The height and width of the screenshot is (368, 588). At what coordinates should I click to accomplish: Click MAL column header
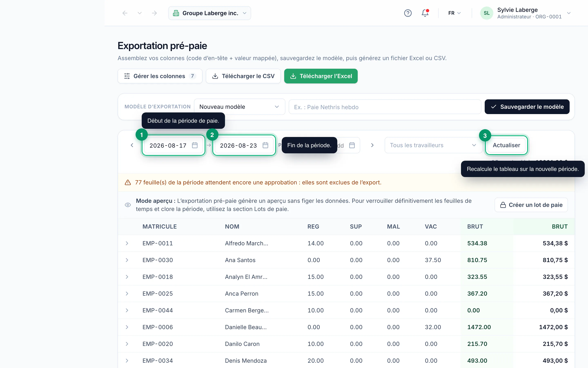pyautogui.click(x=393, y=227)
